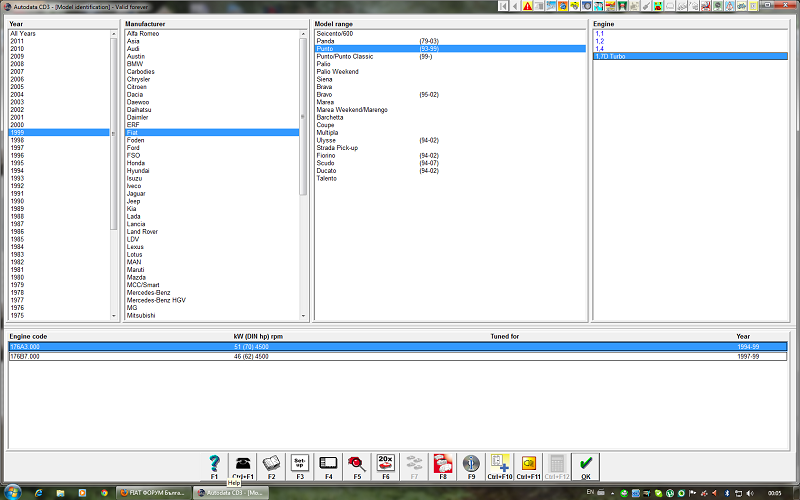This screenshot has width=800, height=500.
Task: Click the F6 20x icon
Action: tap(385, 463)
